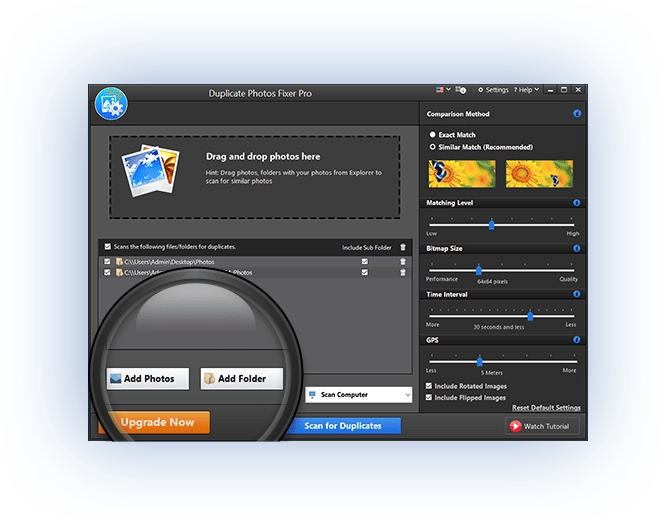Open Settings from the title bar
The width and height of the screenshot is (665, 523).
[493, 90]
